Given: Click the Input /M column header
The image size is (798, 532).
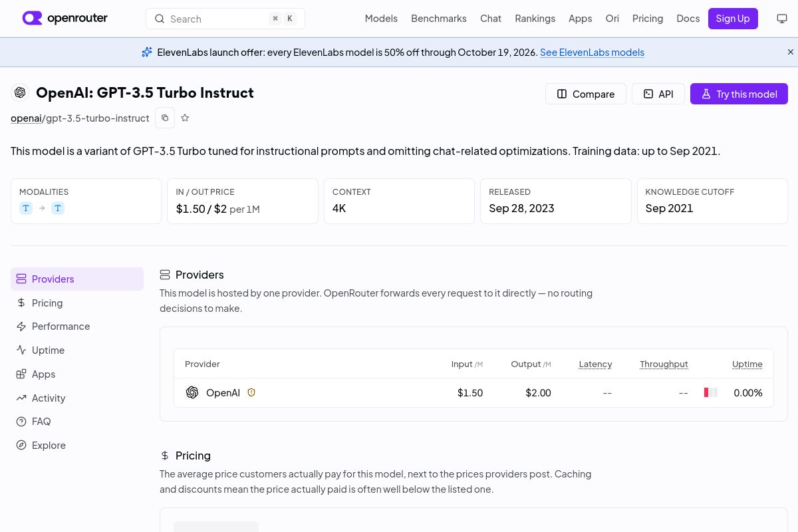Looking at the screenshot, I should [467, 364].
